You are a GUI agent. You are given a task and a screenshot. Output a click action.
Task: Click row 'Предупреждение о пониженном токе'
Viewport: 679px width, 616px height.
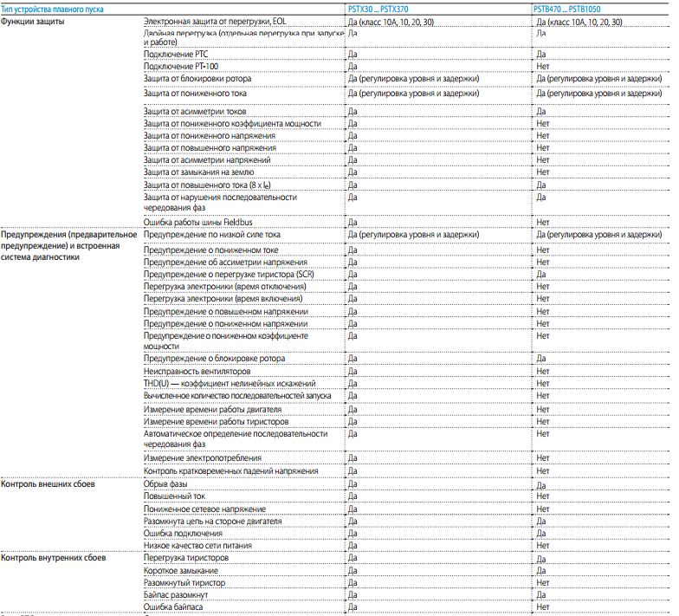tap(211, 250)
